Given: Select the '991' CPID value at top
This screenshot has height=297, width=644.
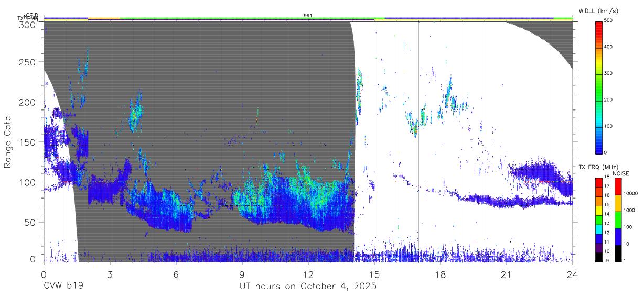Looking at the screenshot, I should pyautogui.click(x=308, y=16).
